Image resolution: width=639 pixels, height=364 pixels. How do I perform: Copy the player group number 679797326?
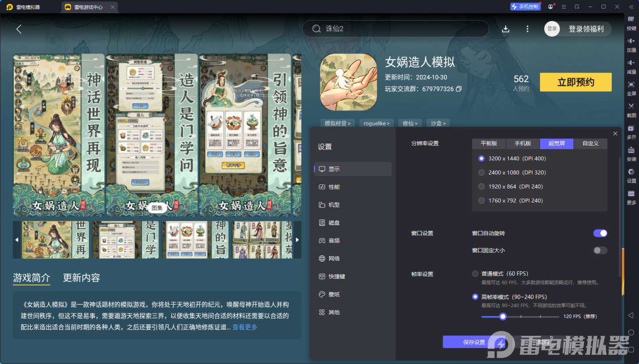coord(459,89)
